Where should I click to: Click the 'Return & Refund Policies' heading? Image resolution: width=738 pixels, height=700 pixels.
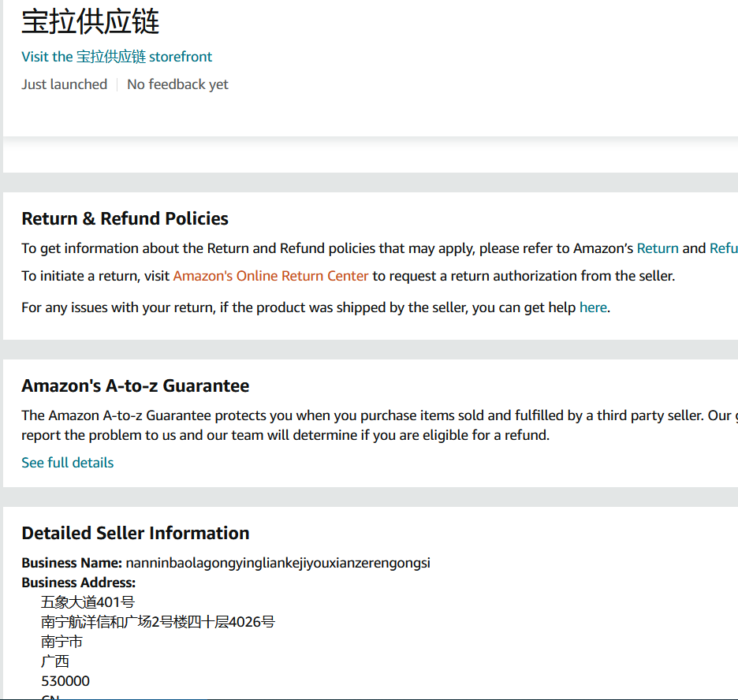point(125,218)
